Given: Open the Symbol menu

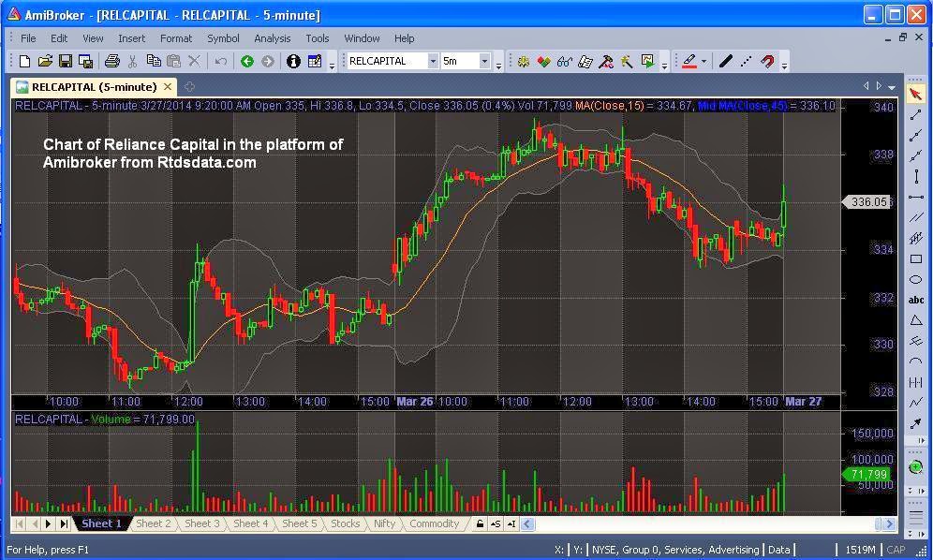Looking at the screenshot, I should click(223, 38).
